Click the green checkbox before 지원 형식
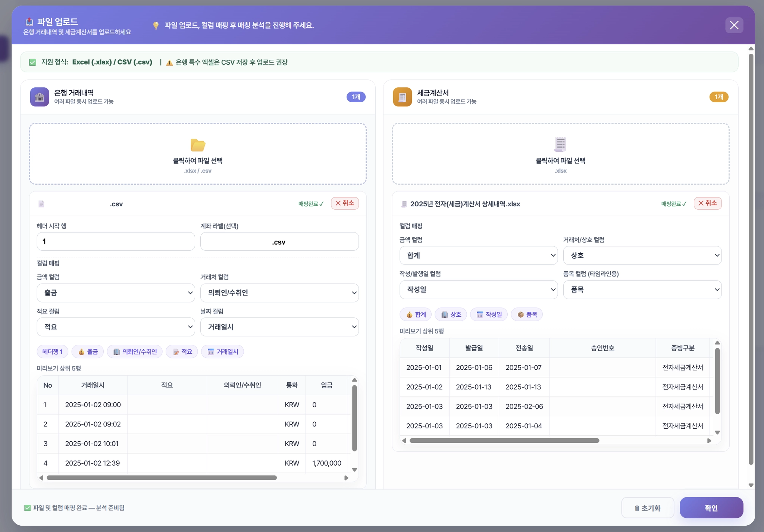 (32, 62)
